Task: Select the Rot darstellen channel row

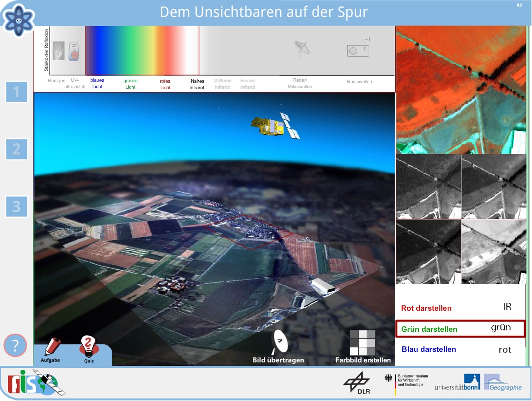Action: pyautogui.click(x=460, y=308)
